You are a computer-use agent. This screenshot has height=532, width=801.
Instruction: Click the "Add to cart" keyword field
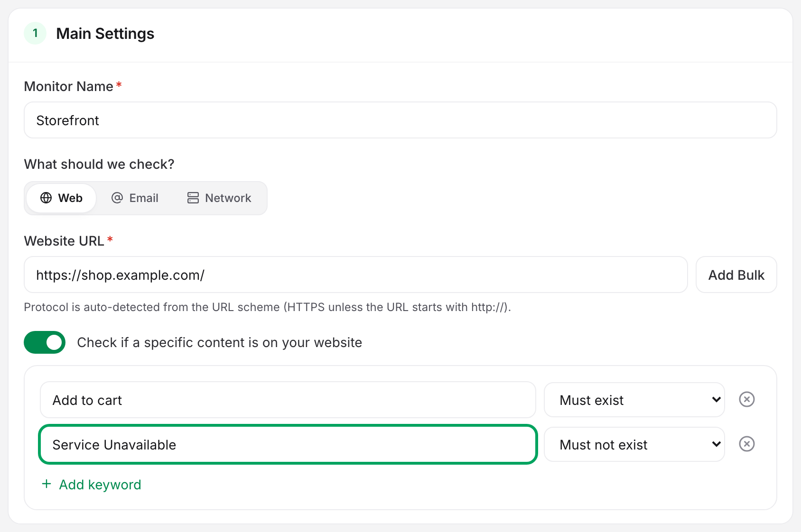[288, 400]
